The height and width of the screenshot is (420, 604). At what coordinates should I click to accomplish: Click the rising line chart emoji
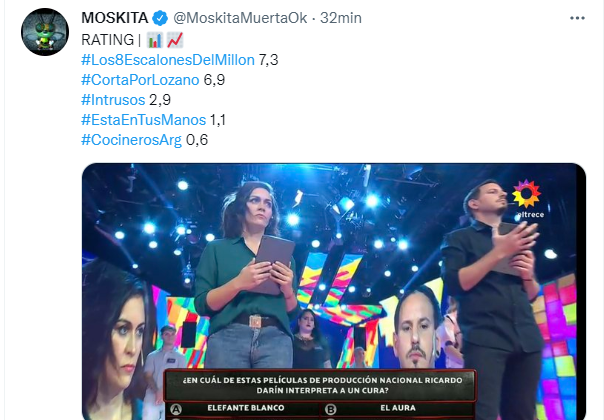point(175,40)
